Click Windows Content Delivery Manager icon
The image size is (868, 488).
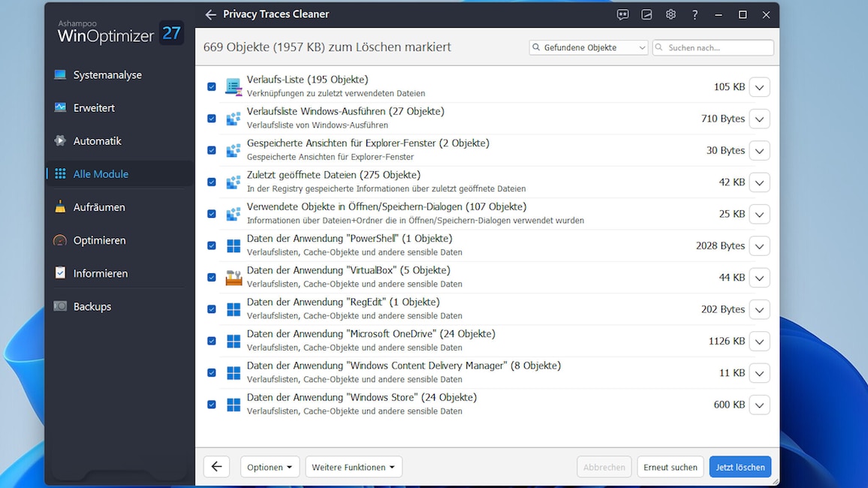click(234, 373)
